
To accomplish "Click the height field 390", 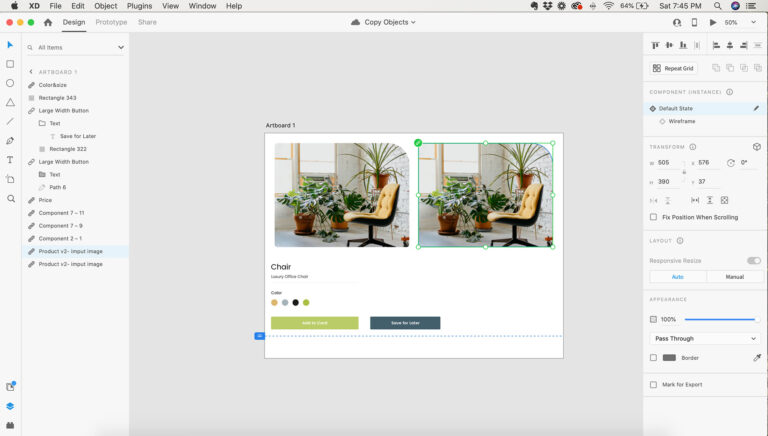I will (668, 182).
